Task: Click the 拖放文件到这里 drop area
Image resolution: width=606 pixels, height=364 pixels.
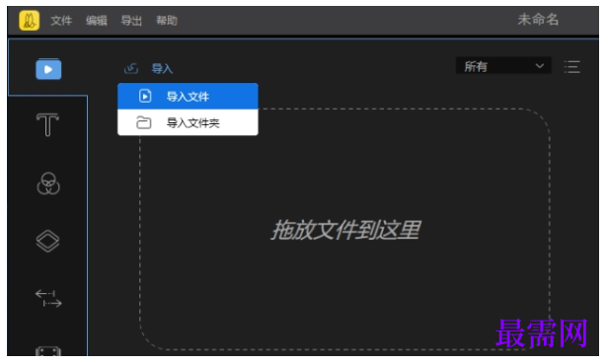Action: coord(345,230)
